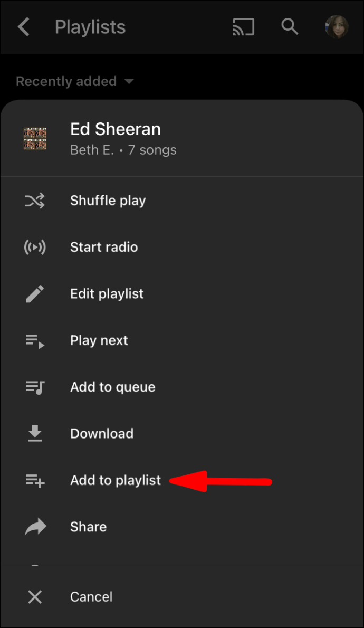364x628 pixels.
Task: Click the X icon next to Cancel
Action: [x=35, y=597]
